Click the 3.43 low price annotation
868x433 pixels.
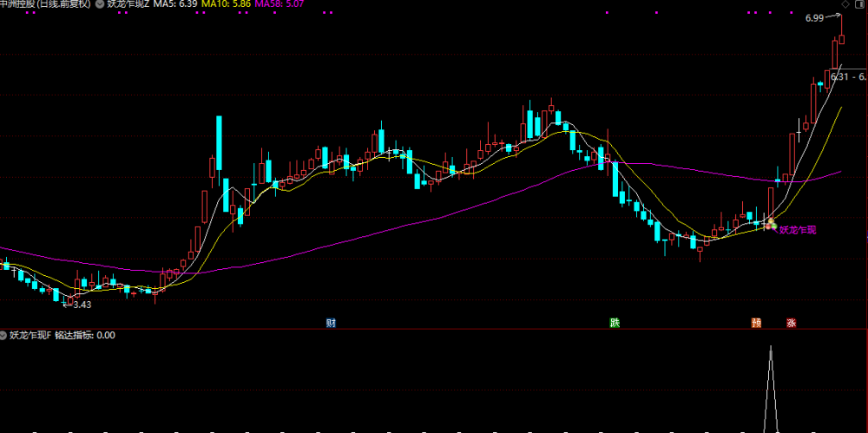[82, 305]
